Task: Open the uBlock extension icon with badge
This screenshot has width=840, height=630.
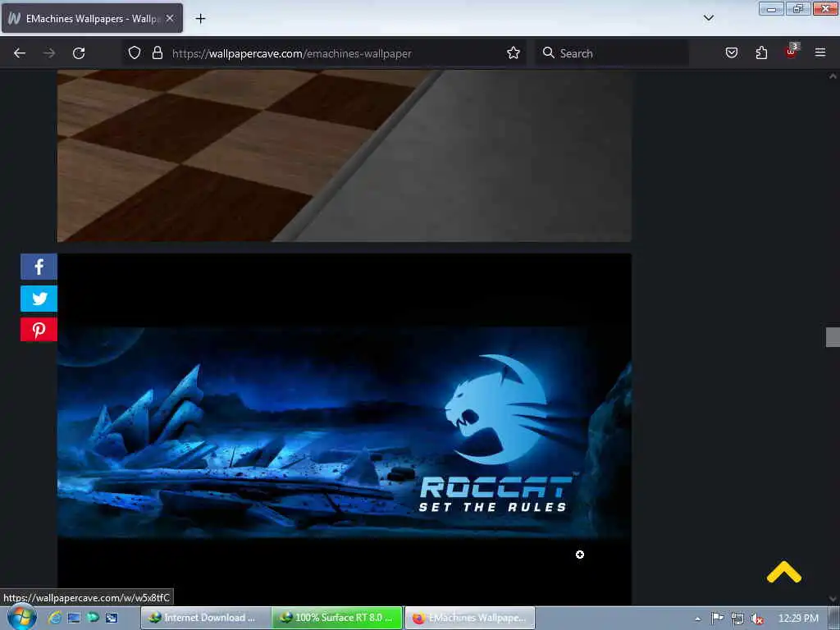Action: [792, 52]
